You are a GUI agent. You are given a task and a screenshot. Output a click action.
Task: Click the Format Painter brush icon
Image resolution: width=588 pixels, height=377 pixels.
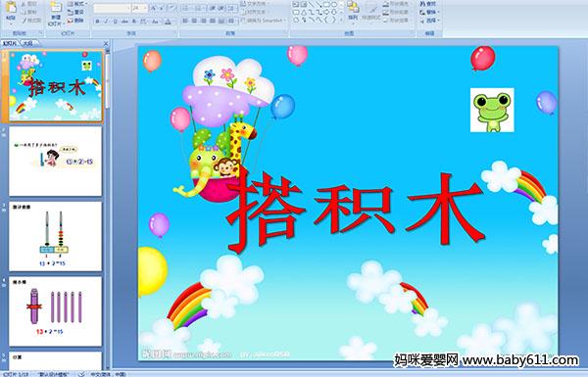pyautogui.click(x=24, y=21)
